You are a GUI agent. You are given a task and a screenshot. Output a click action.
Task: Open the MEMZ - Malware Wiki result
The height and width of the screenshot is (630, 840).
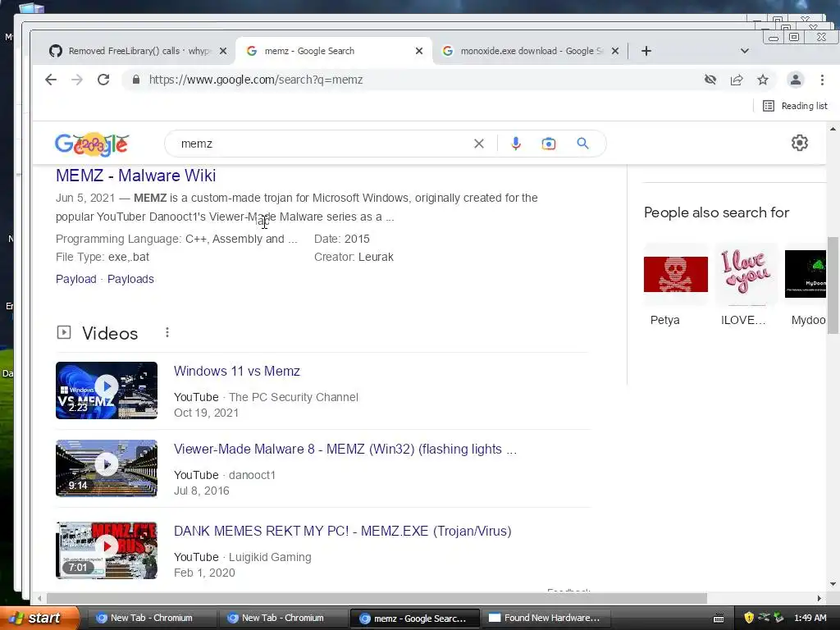click(x=135, y=176)
